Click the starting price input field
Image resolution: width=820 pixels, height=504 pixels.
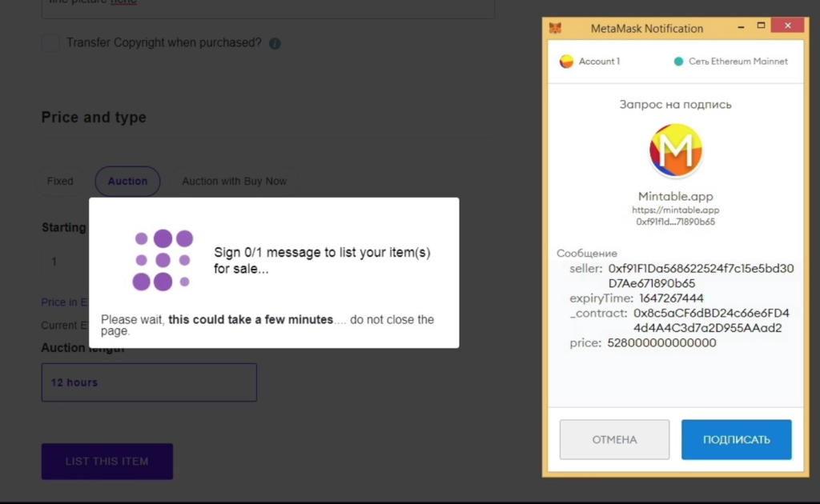(x=66, y=261)
